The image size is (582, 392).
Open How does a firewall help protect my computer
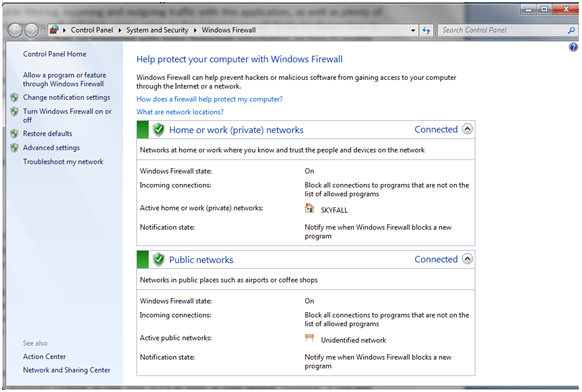209,99
